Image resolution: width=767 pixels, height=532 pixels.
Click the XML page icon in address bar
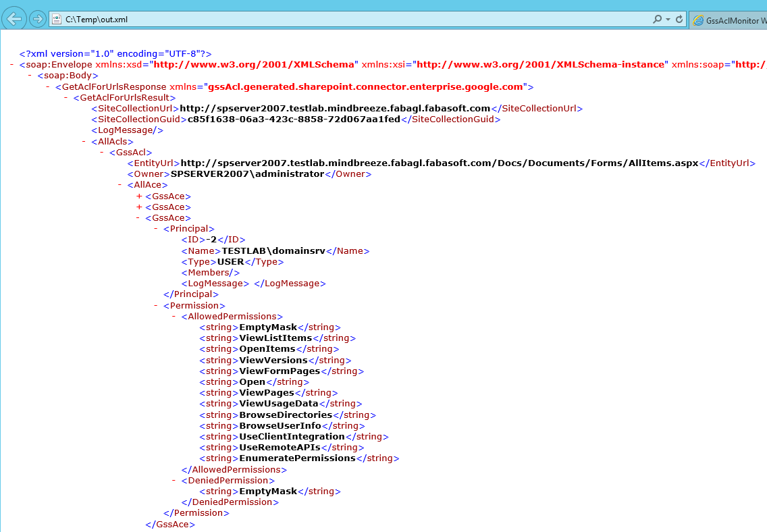tap(57, 20)
